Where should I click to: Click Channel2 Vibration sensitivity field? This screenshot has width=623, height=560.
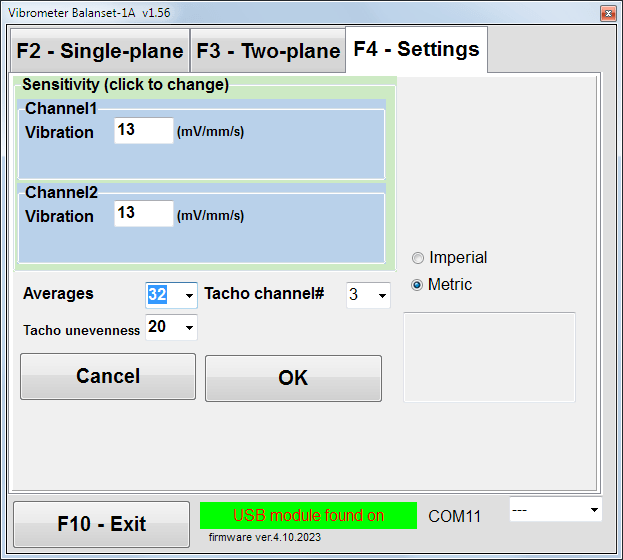pos(144,213)
